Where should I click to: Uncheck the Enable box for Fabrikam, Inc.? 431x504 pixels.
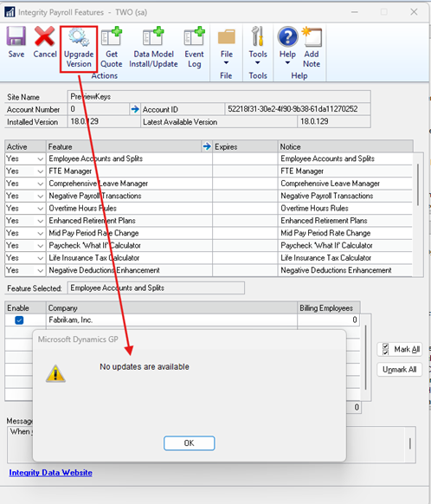pos(19,320)
